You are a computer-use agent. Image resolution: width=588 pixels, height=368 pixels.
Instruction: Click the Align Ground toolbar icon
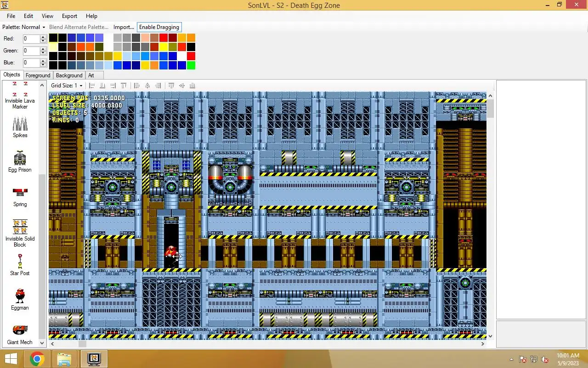tap(102, 86)
